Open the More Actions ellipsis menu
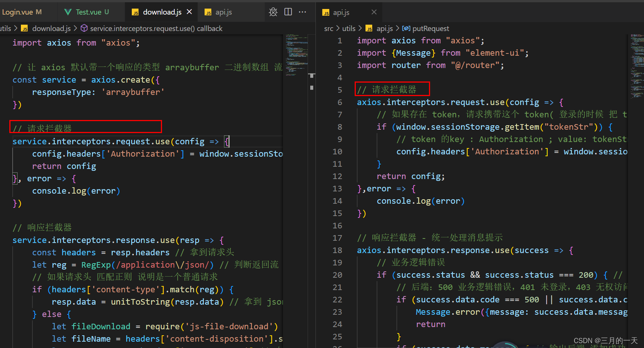This screenshot has height=348, width=644. [x=302, y=12]
